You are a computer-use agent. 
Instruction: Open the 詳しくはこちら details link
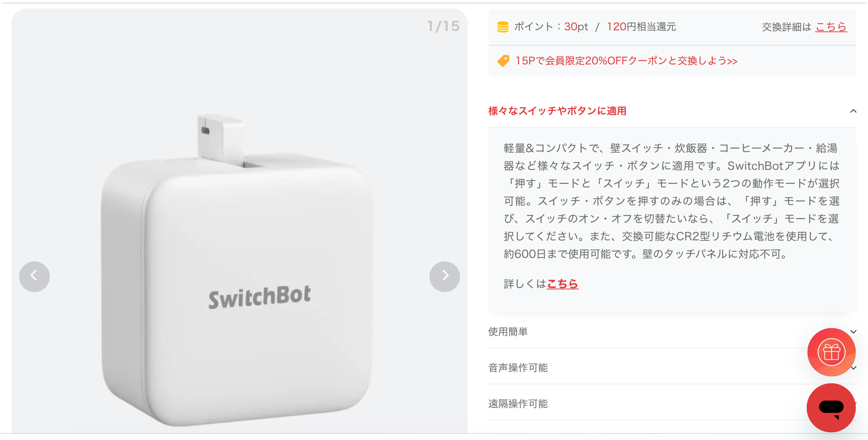coord(562,284)
